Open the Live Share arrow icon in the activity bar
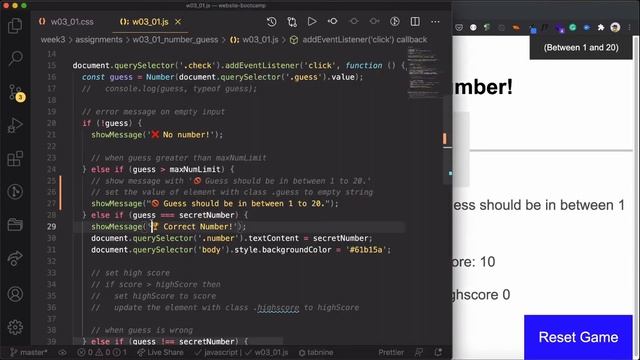Image resolution: width=640 pixels, height=360 pixels. 15,258
